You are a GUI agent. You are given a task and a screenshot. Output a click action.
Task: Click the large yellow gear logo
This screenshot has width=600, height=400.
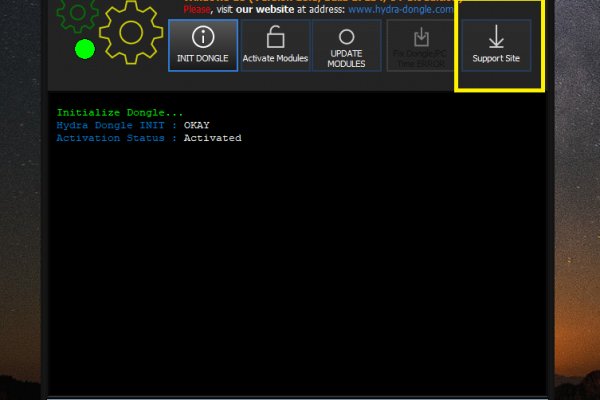pos(131,31)
